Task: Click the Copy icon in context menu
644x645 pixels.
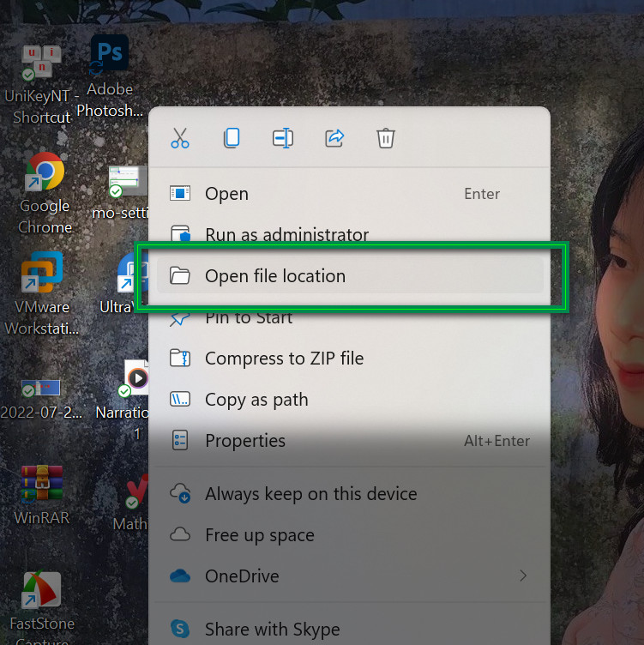Action: click(232, 138)
